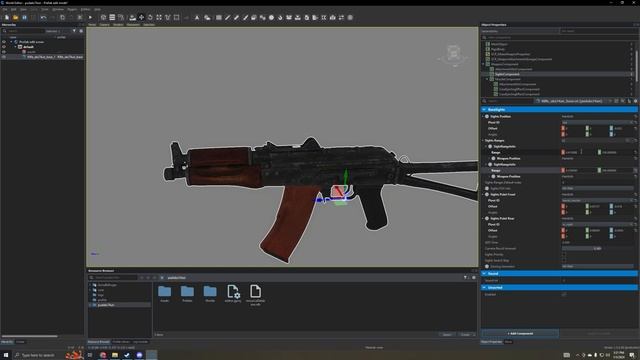The image size is (640, 360).
Task: Click the selection rectangle toolbar icon
Action: click(x=176, y=18)
